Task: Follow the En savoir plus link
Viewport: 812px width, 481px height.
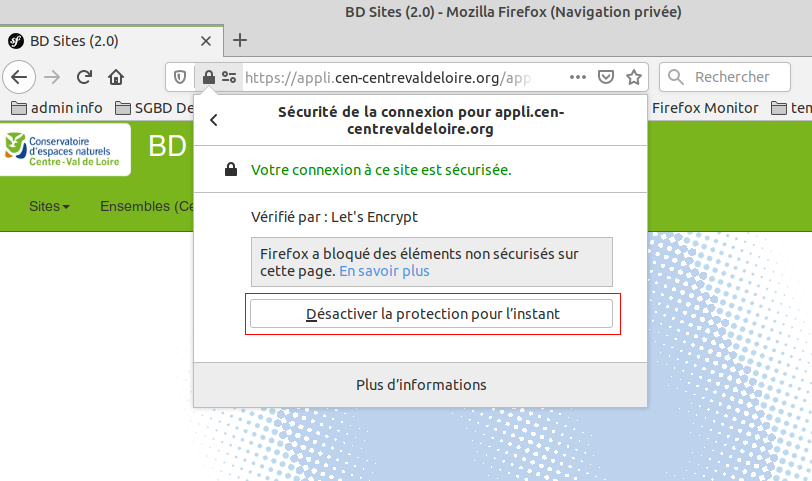Action: point(384,271)
